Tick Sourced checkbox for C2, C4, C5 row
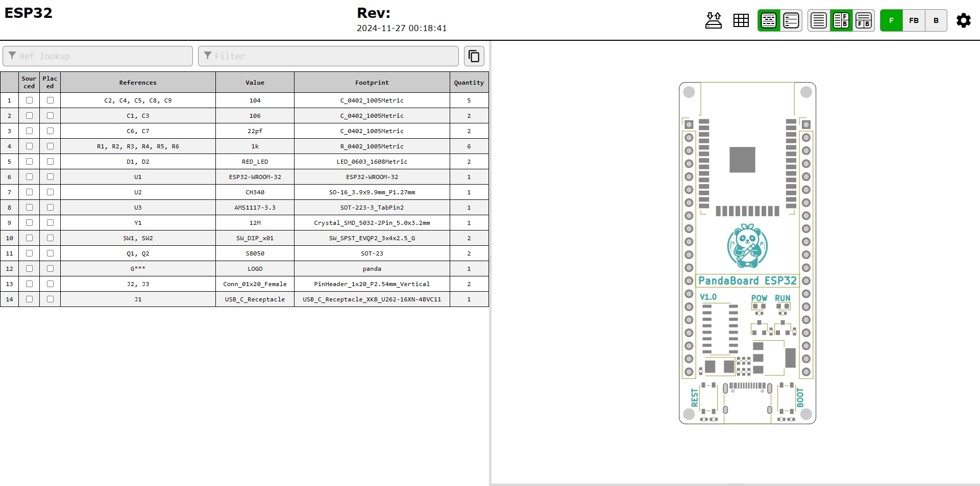 tap(29, 100)
